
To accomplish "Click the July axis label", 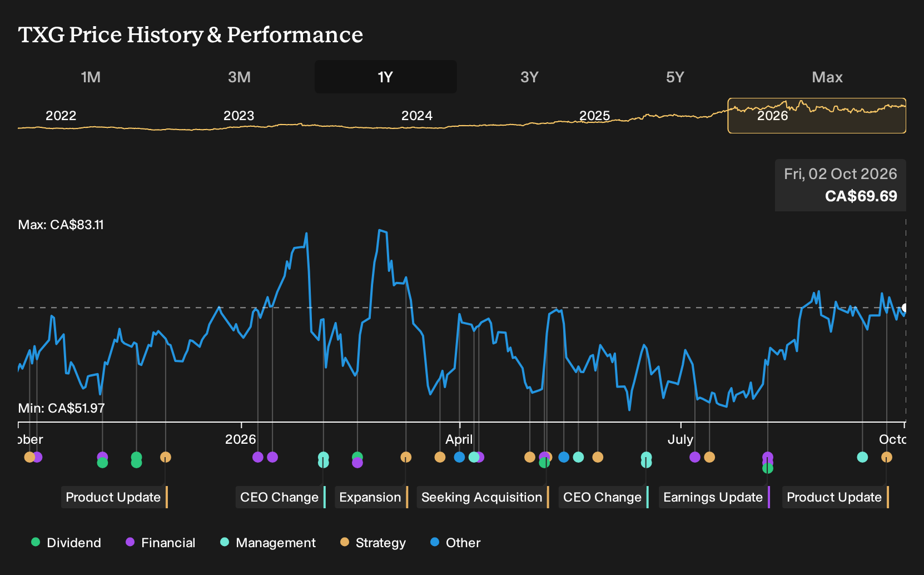I will pyautogui.click(x=680, y=439).
